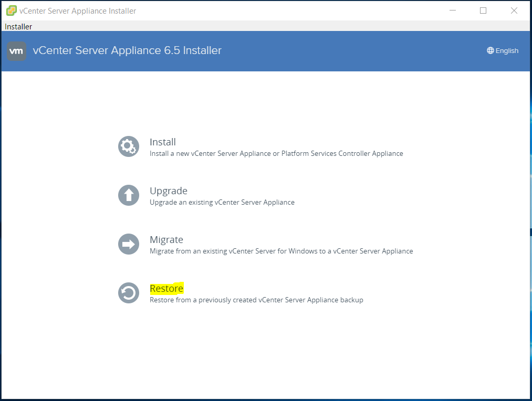Select the highlighted Restore heading

coord(166,289)
